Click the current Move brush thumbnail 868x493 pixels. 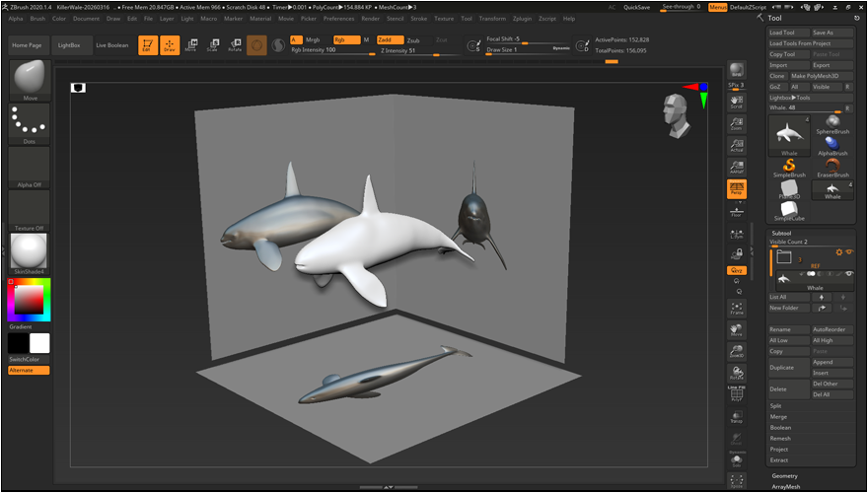pos(29,79)
